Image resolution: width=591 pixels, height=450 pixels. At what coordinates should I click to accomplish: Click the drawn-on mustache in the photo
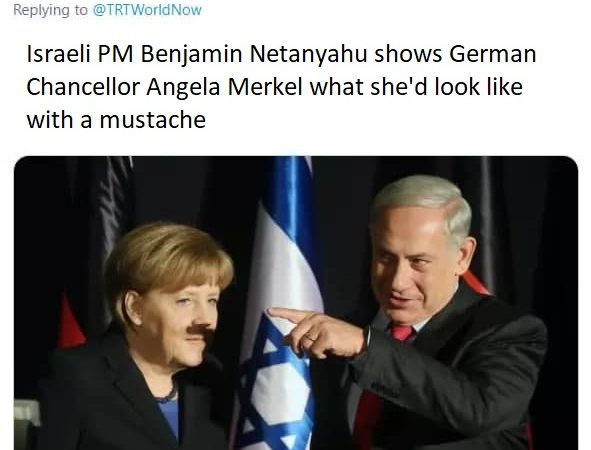coord(201,329)
